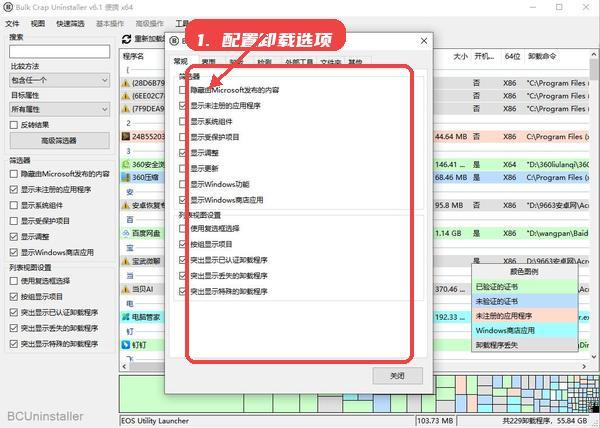Click the 1.14 GB size cell

(x=448, y=233)
